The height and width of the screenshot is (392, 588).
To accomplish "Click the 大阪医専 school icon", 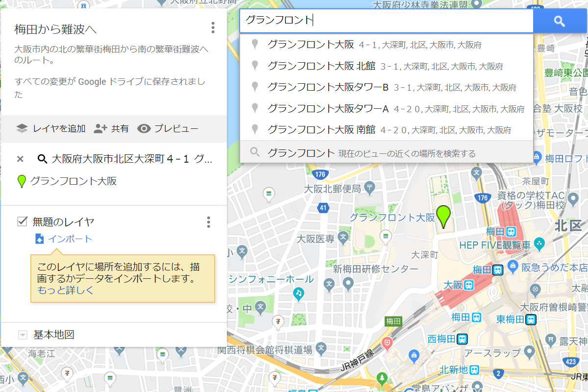I will click(343, 238).
